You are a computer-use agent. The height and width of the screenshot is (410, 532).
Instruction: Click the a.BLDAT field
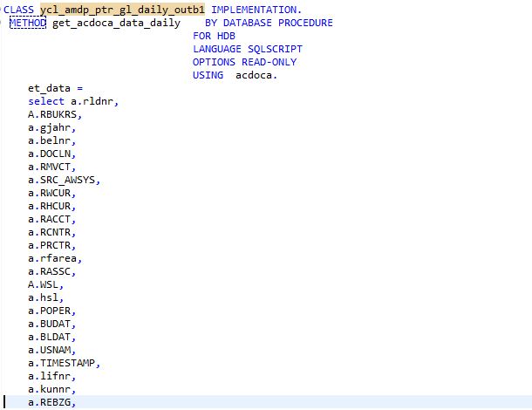(52, 337)
